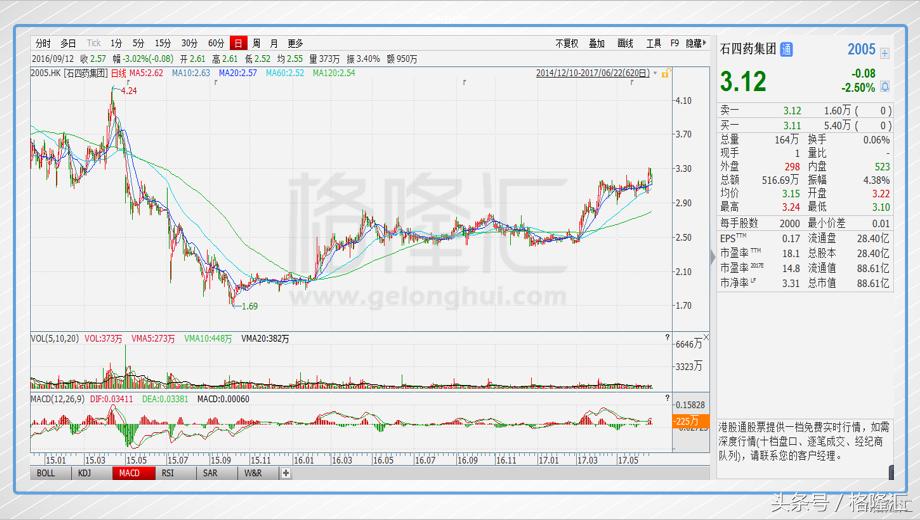The height and width of the screenshot is (520, 920).
Task: Click the question mark icon on MACD panel
Action: click(667, 399)
